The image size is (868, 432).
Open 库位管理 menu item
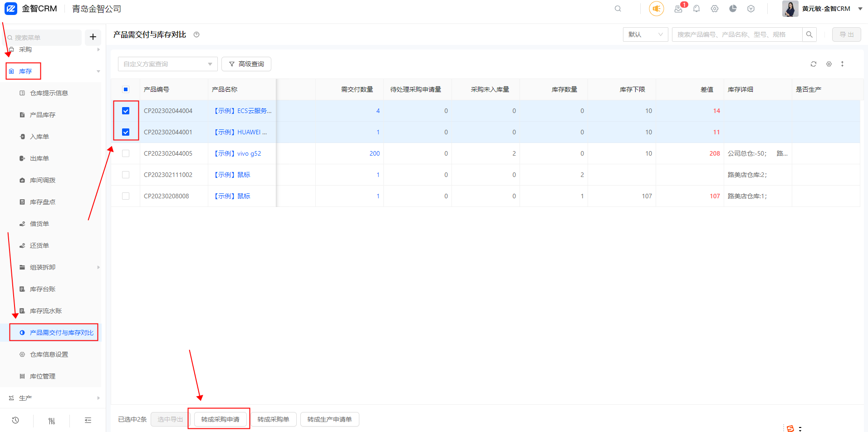click(x=43, y=376)
